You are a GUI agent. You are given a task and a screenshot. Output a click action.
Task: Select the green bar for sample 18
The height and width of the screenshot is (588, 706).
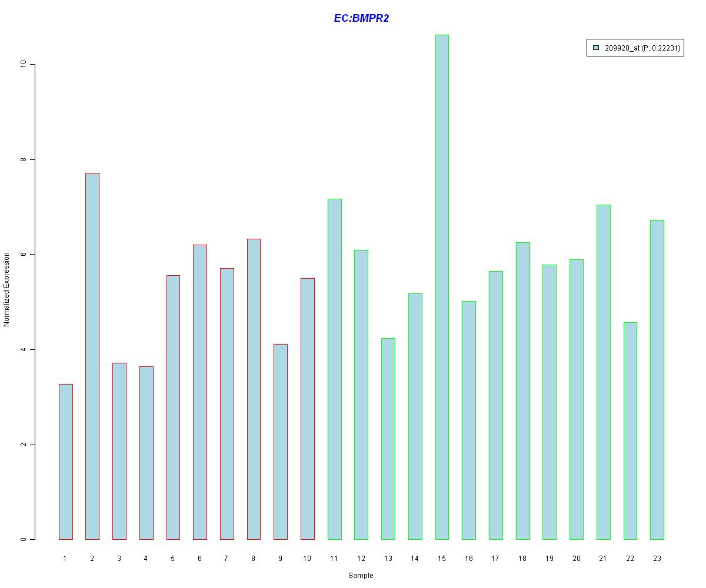point(523,391)
